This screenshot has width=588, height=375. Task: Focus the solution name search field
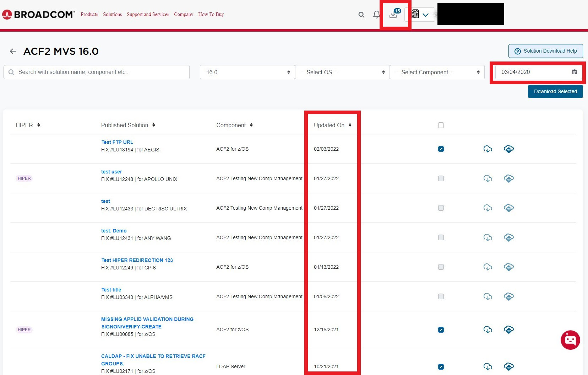pyautogui.click(x=97, y=72)
